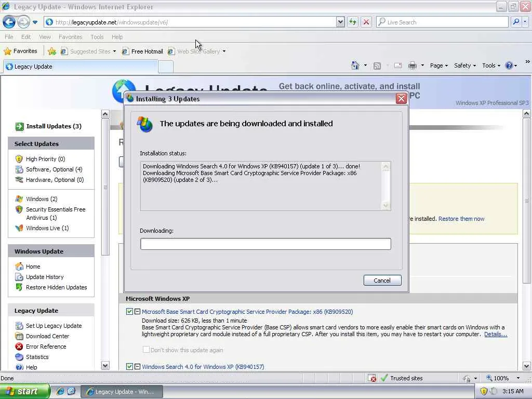Open the Help menu
Screen dimensions: 532x399
click(x=117, y=37)
